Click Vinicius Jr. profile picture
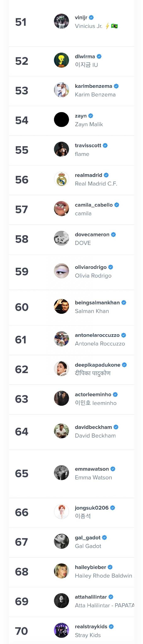The height and width of the screenshot is (644, 143). 61,21
